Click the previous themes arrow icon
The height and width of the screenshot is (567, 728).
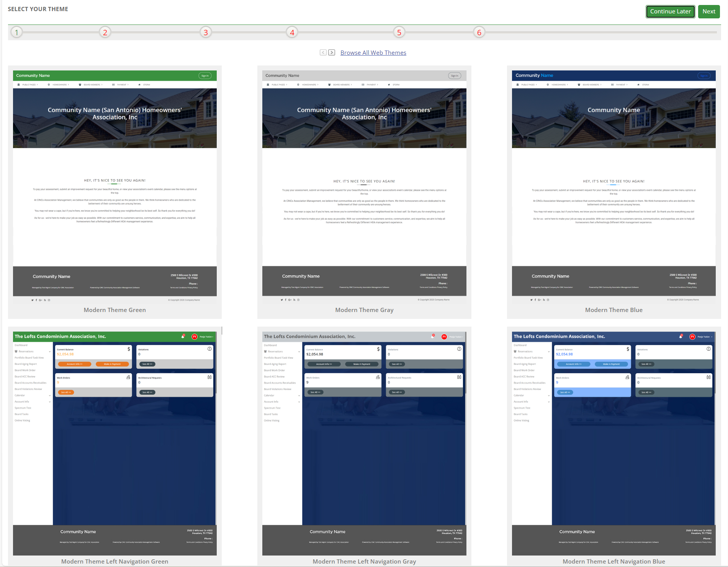pyautogui.click(x=323, y=52)
